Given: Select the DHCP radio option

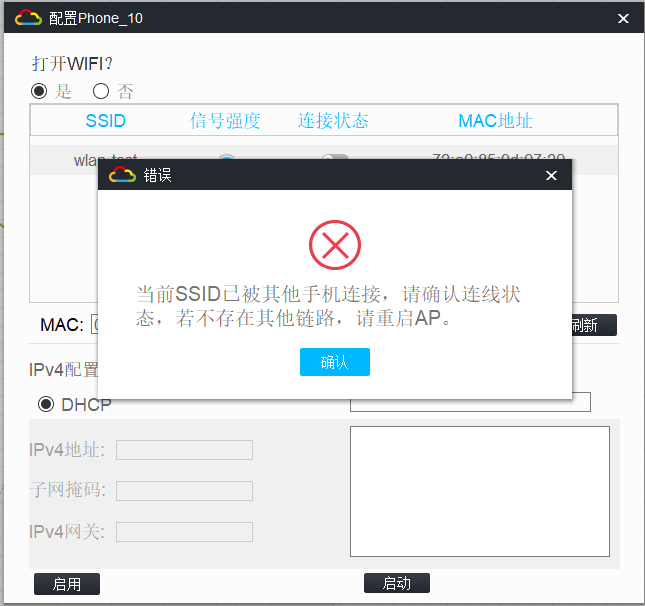Looking at the screenshot, I should pyautogui.click(x=46, y=404).
